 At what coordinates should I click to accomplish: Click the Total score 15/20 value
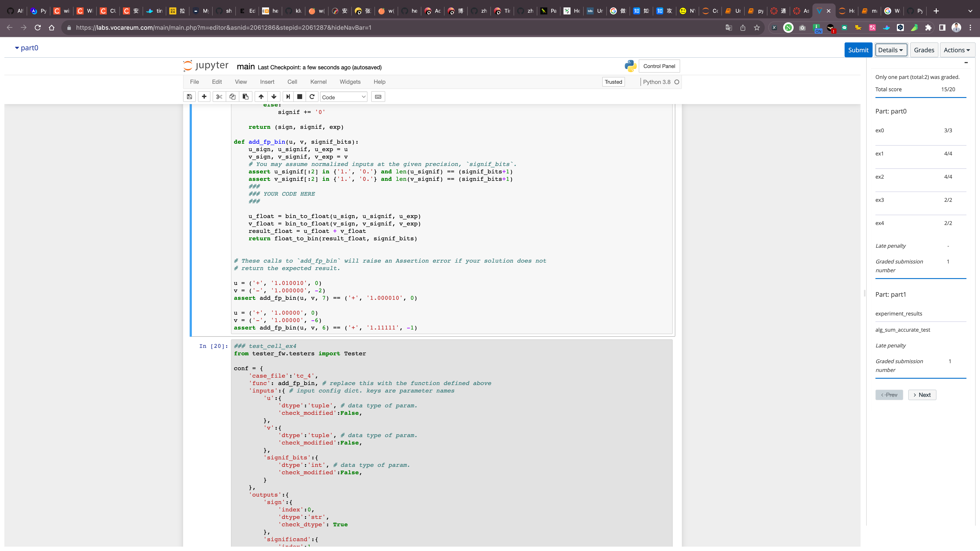(948, 89)
